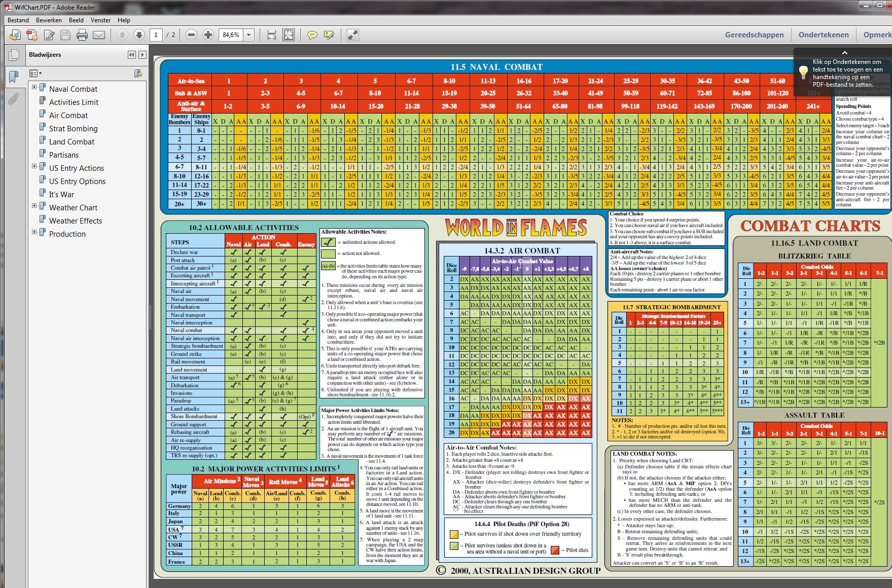Click the red 'Pilot dies' legend swatch
The image size is (892, 588).
(x=555, y=549)
